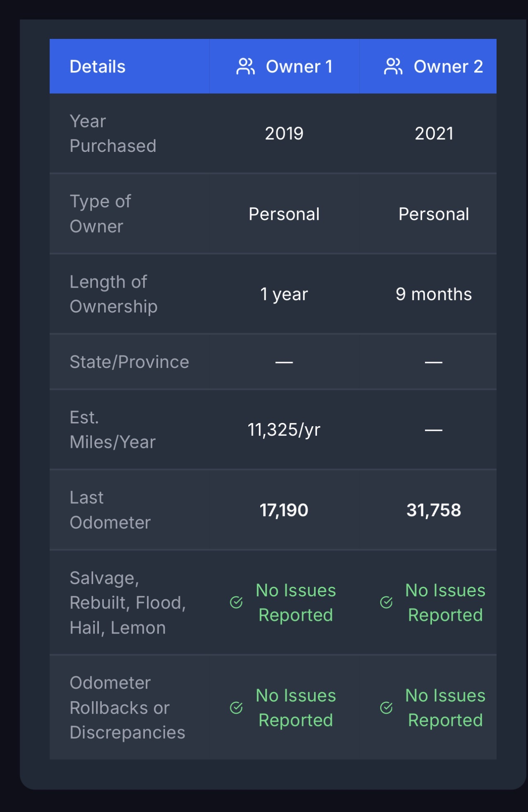Click Owner 1 No Issues Reported salvage text
This screenshot has width=528, height=812.
296,603
